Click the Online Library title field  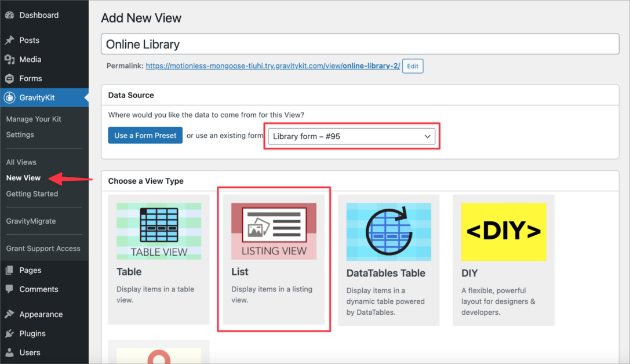[x=360, y=44]
